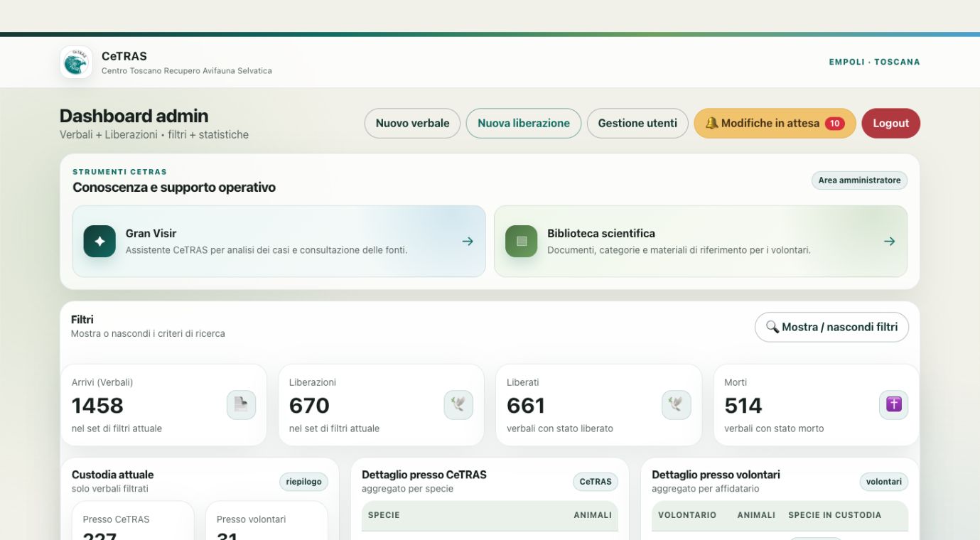The width and height of the screenshot is (980, 540).
Task: Sort by the SPECIE column header
Action: 384,515
